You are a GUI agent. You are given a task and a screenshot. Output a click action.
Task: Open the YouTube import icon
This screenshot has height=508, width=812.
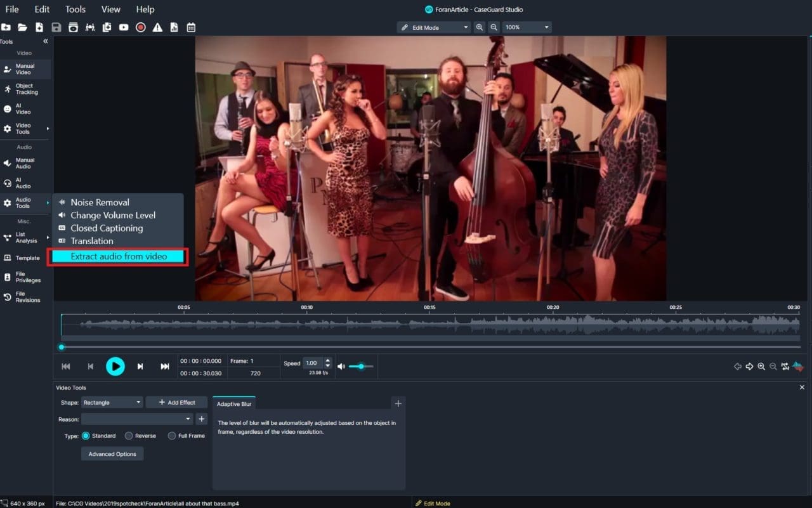(x=124, y=27)
